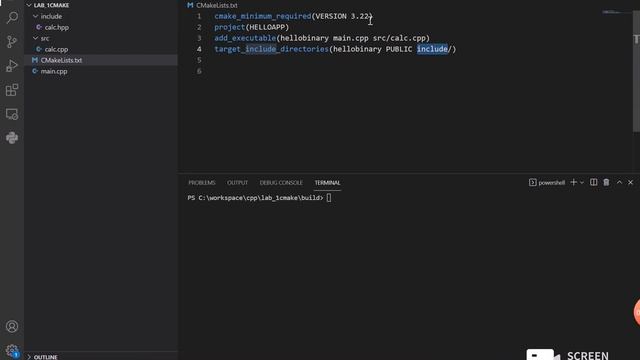
Task: Click src/calc.cpp in line 3
Action: (399, 38)
